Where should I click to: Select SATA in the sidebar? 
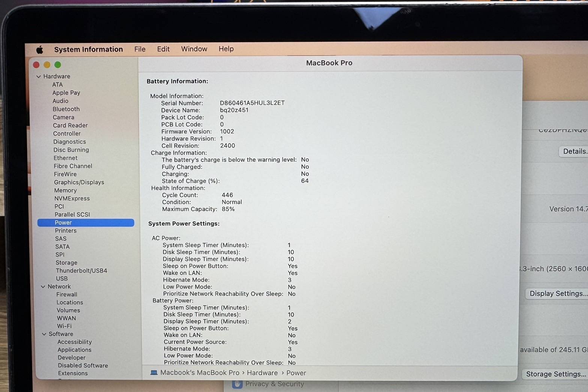coord(62,247)
